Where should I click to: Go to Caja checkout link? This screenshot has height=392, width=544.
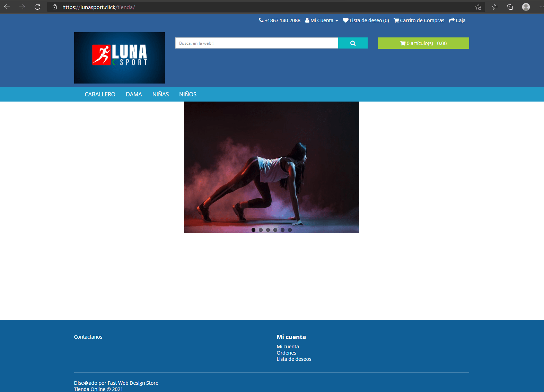(457, 20)
